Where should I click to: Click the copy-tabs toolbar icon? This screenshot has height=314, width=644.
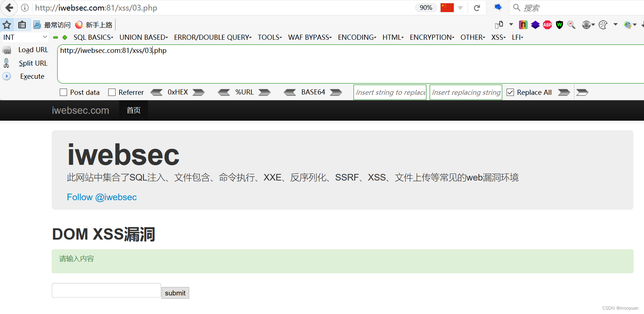tap(499, 25)
